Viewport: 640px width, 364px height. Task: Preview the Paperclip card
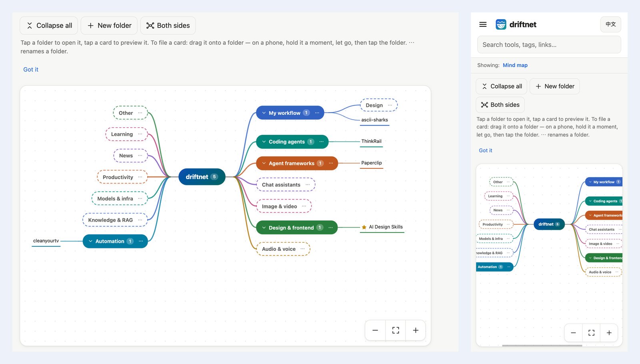[372, 163]
